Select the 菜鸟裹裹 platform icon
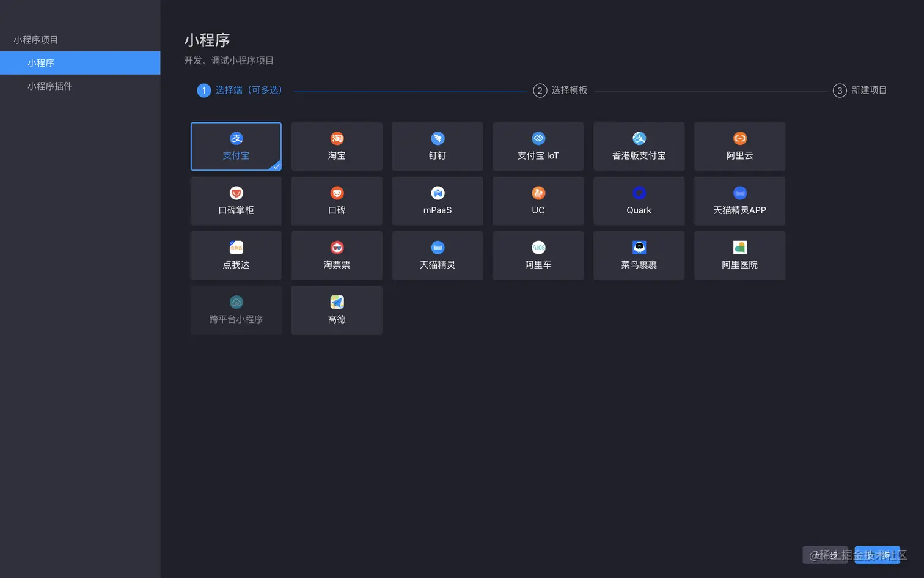The width and height of the screenshot is (924, 578). point(639,248)
